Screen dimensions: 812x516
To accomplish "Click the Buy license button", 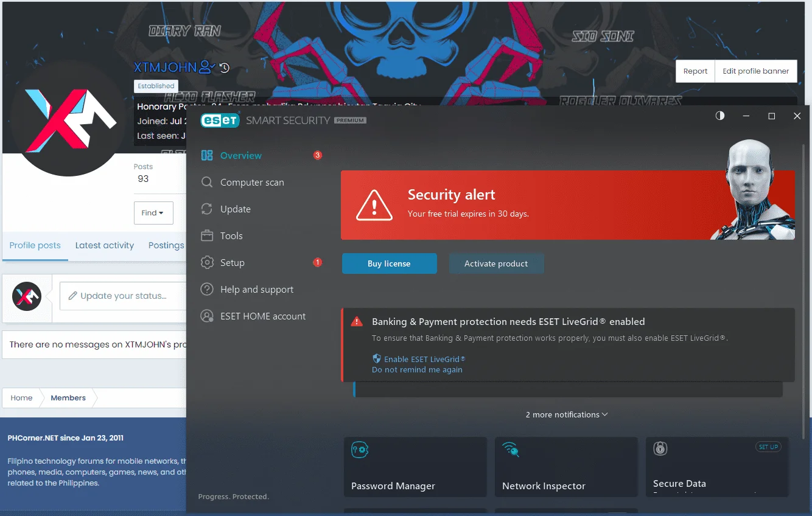I will (x=389, y=263).
